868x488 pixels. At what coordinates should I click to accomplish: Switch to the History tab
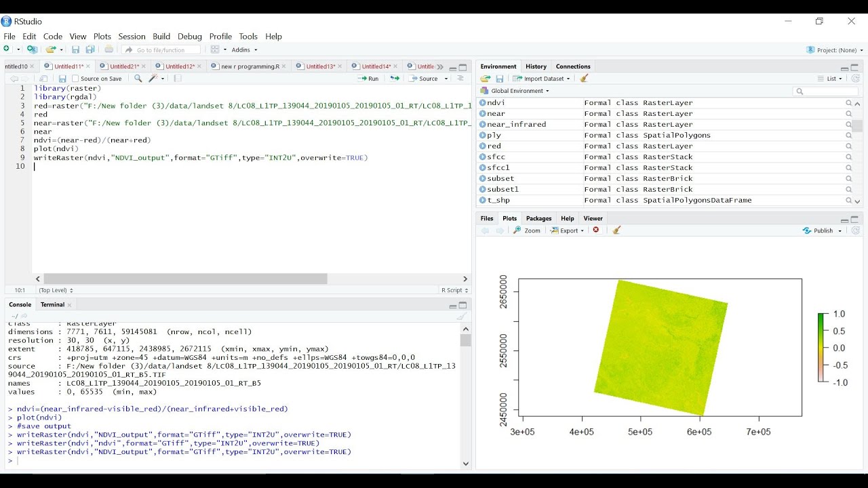coord(536,66)
